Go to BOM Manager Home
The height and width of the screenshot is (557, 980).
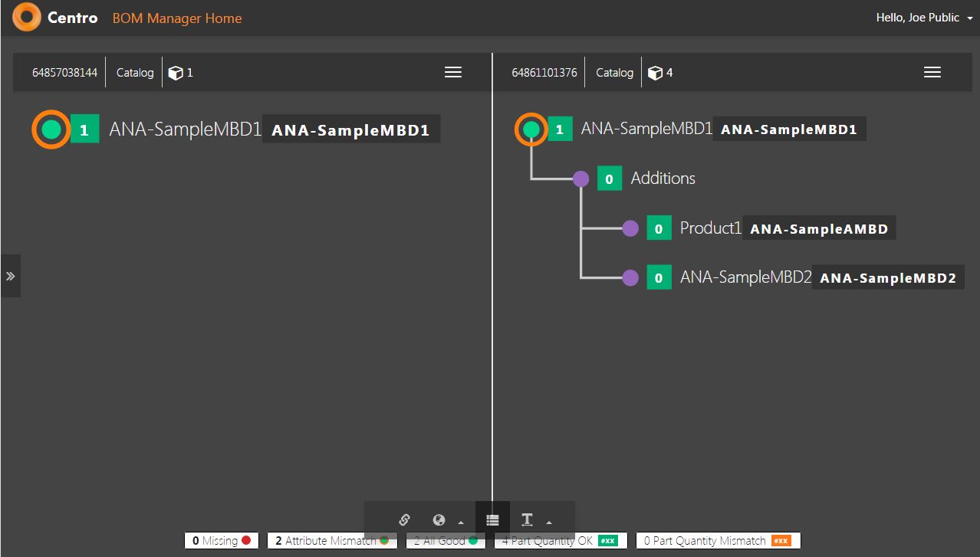(177, 18)
